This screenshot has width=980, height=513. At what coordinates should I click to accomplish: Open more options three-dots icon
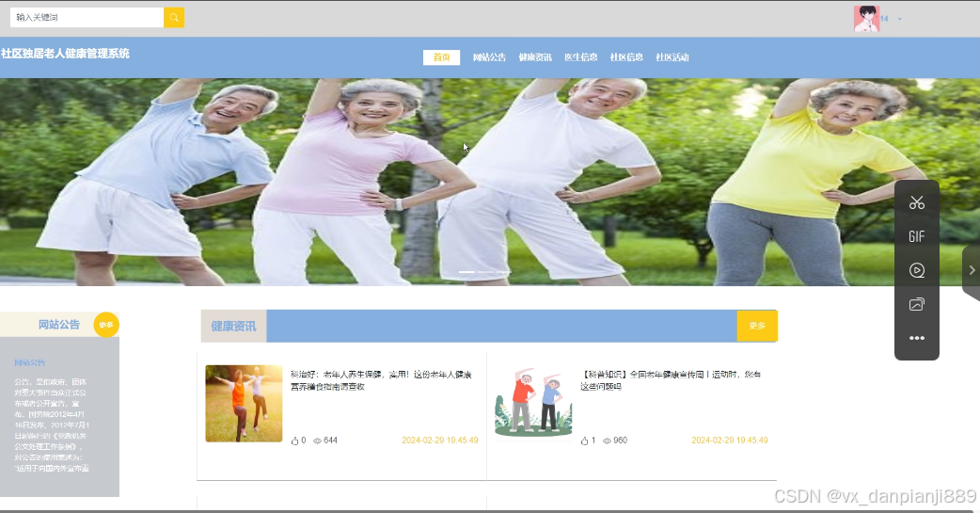click(916, 338)
